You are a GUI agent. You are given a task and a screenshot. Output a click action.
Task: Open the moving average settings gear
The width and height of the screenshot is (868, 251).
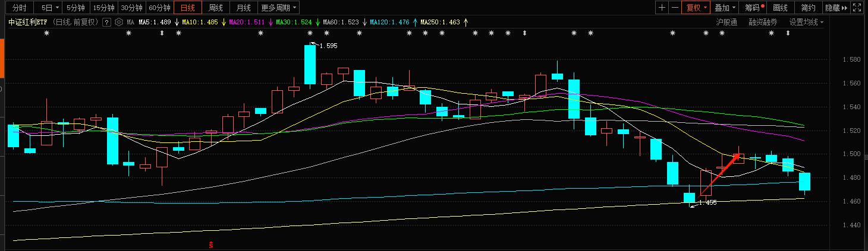pos(119,23)
